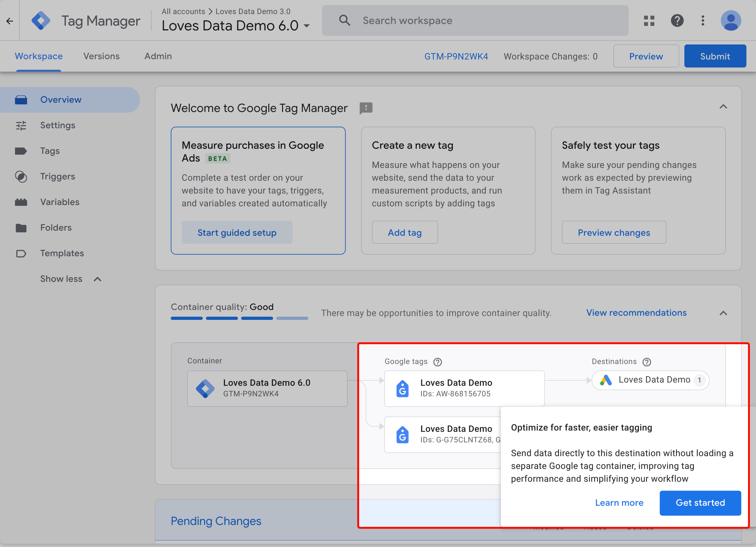This screenshot has height=547, width=756.
Task: Switch to the Admin tab
Action: point(158,56)
